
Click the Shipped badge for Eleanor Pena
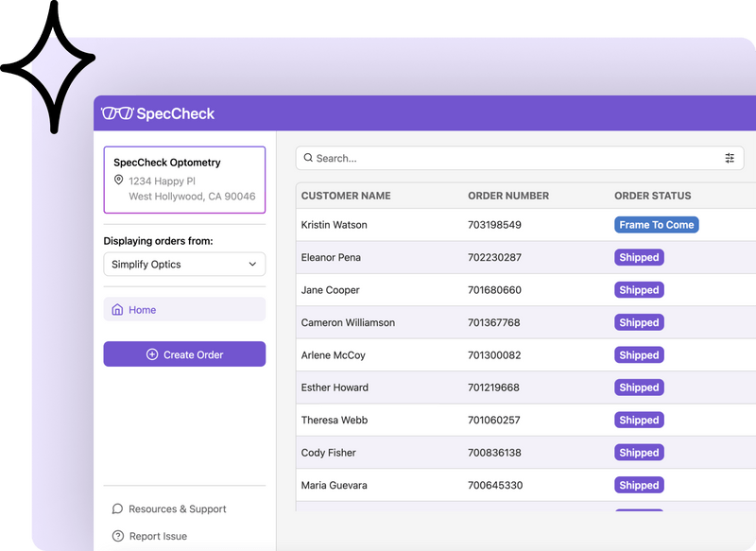click(639, 257)
